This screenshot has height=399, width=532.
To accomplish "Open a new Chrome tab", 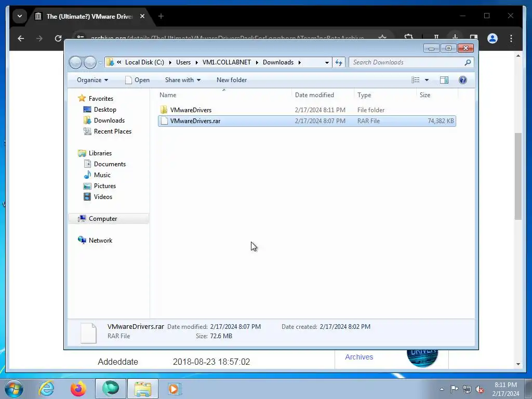I will pyautogui.click(x=161, y=16).
